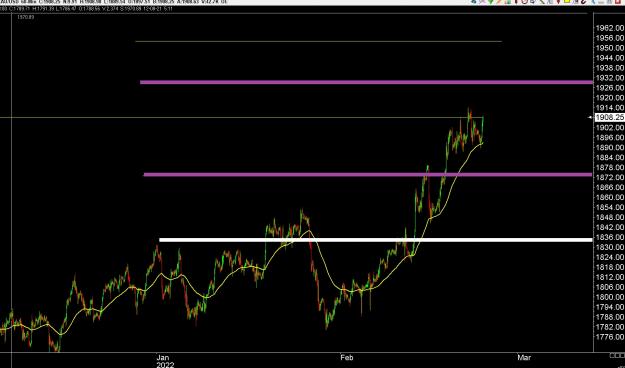Click the green down-arrow toolbar icon
The width and height of the screenshot is (625, 368).
(x=491, y=2)
